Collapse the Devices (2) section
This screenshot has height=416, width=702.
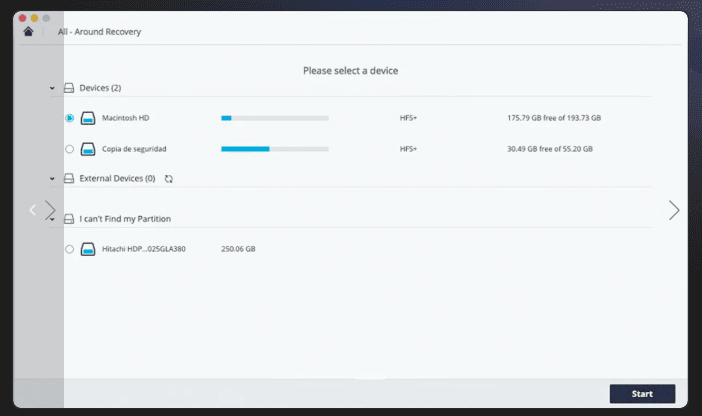pyautogui.click(x=52, y=88)
